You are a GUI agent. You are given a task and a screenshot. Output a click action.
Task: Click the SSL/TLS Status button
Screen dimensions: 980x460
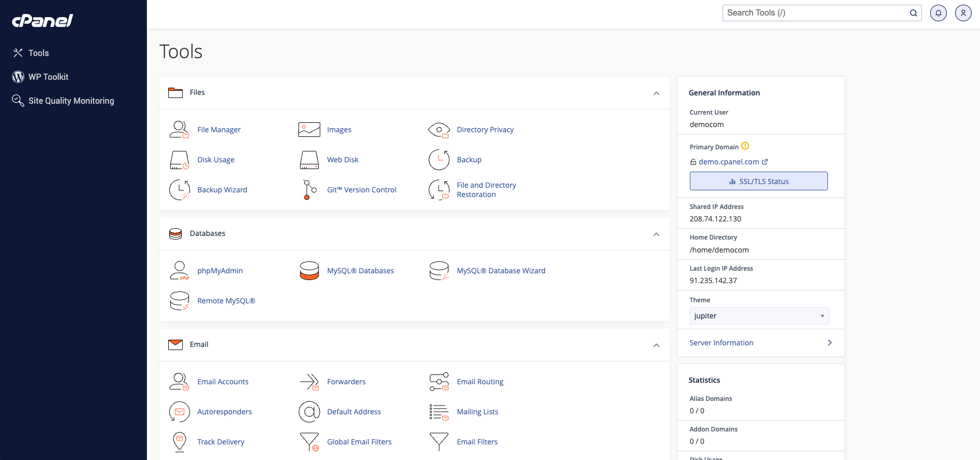(758, 182)
